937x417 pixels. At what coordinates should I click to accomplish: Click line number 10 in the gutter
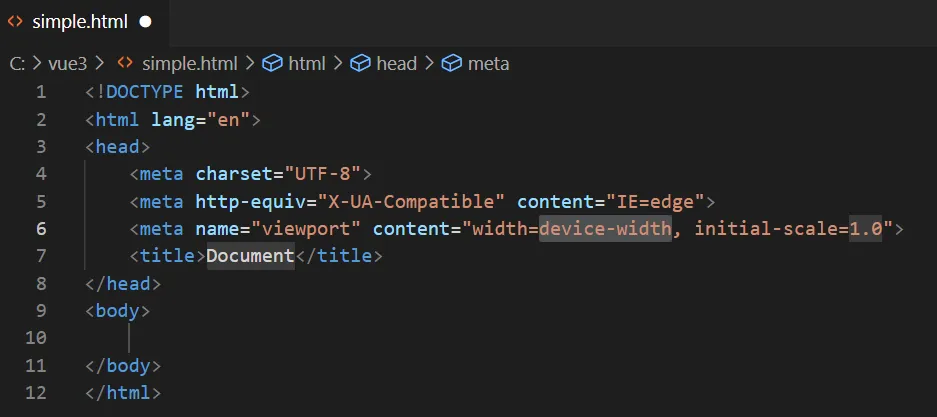[36, 337]
